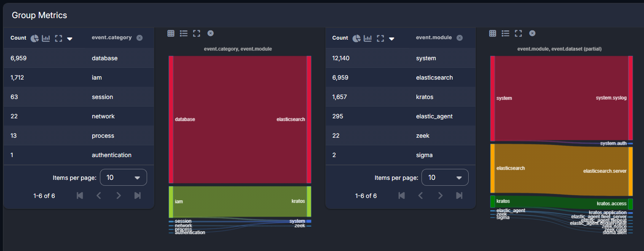Select the database node in the Sankey chart
644x251 pixels.
pyautogui.click(x=171, y=119)
